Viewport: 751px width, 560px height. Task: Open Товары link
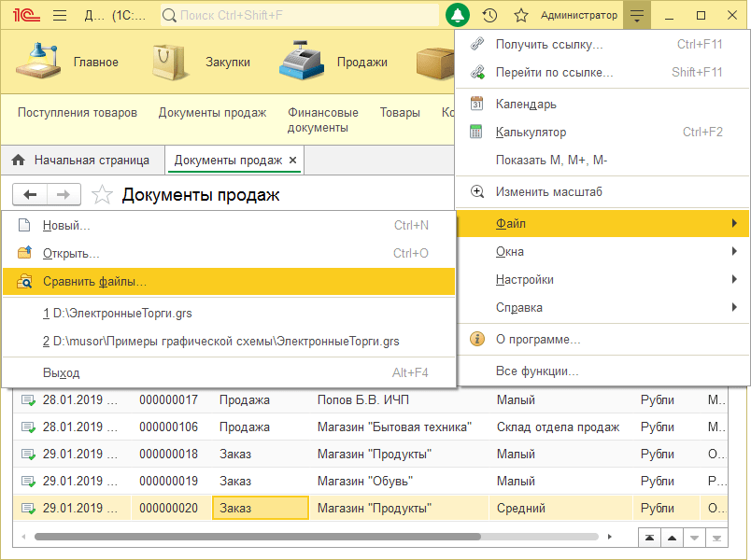(x=400, y=113)
